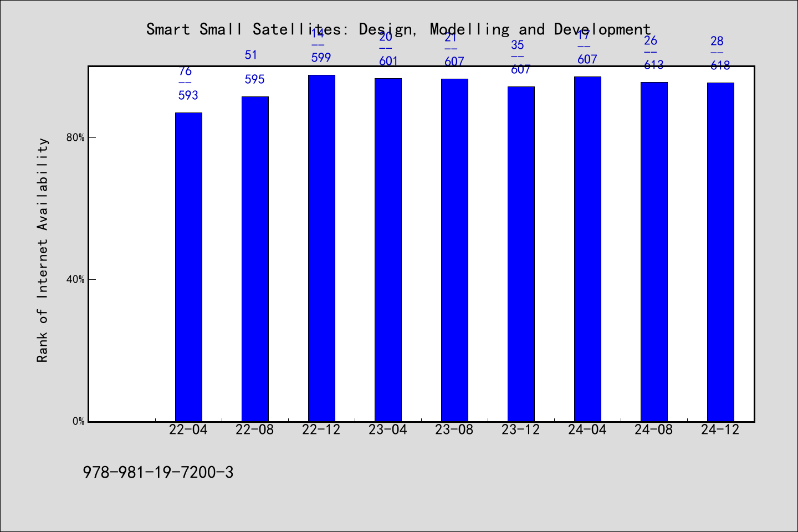Screen dimensions: 798x532
Task: Select the data label 595
Action: (255, 79)
